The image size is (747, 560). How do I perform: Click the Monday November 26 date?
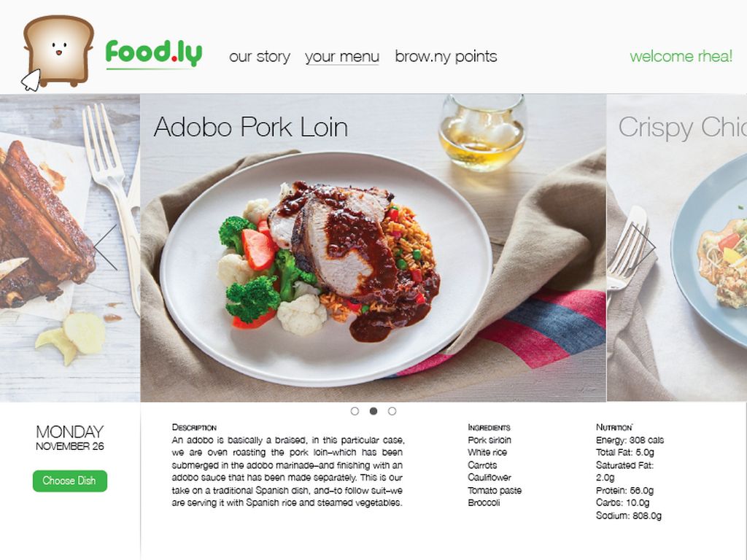pos(69,437)
